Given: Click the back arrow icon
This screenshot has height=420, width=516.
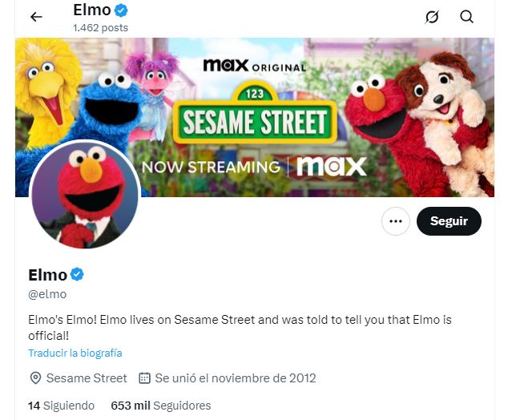Looking at the screenshot, I should tap(36, 17).
